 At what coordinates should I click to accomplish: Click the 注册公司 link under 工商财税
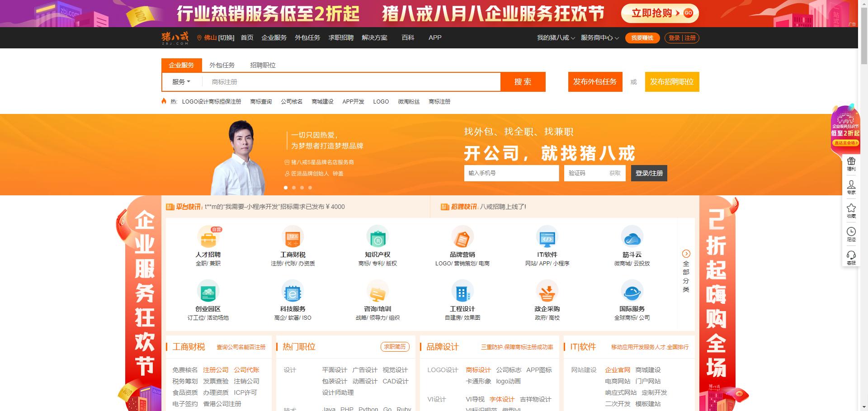(x=216, y=370)
